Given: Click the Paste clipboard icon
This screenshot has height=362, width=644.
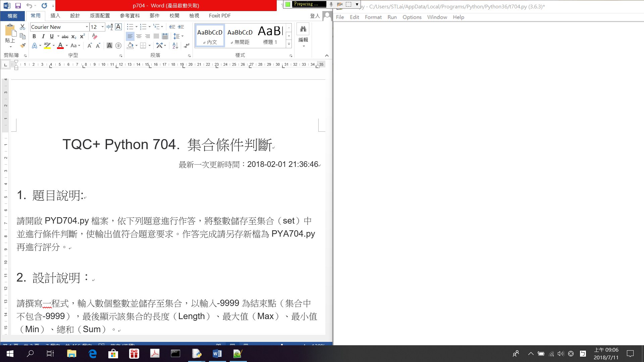Looking at the screenshot, I should [10, 31].
